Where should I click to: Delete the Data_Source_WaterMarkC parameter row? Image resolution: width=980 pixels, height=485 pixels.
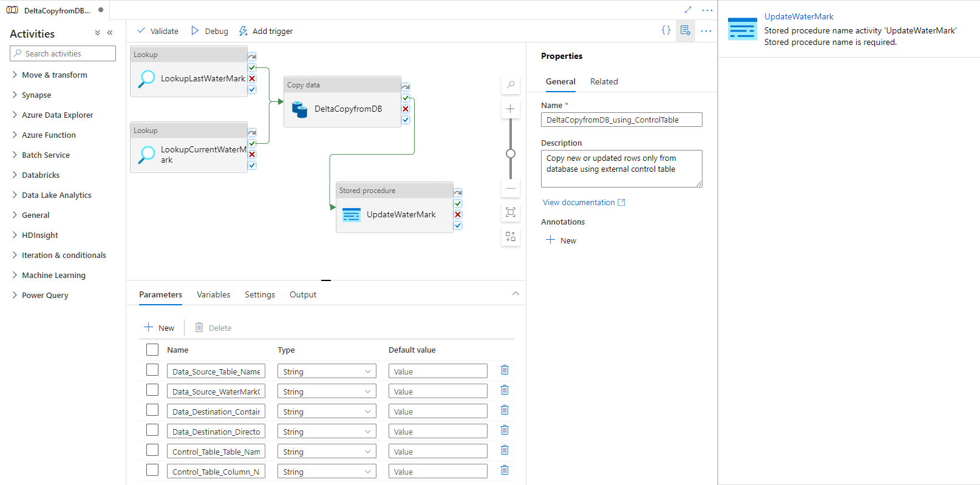(x=505, y=390)
